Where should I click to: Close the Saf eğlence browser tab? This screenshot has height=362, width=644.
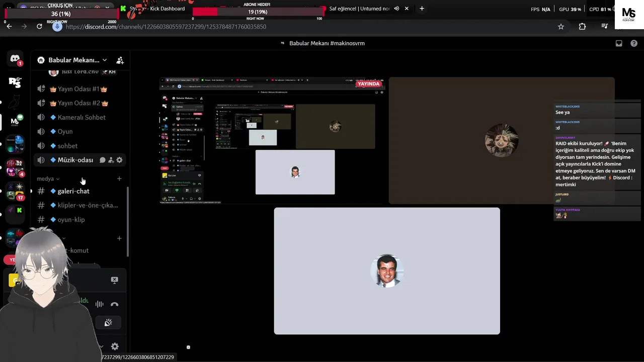pos(407,9)
